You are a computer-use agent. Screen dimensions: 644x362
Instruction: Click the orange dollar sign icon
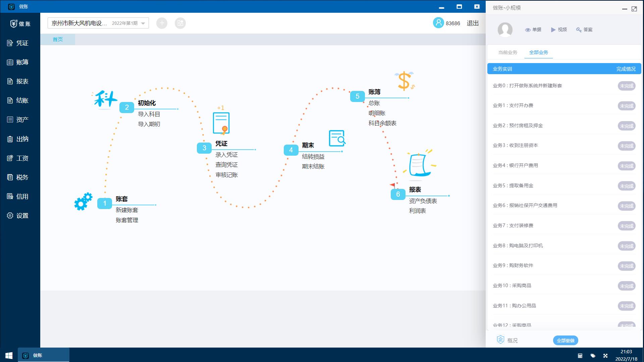[x=405, y=81]
